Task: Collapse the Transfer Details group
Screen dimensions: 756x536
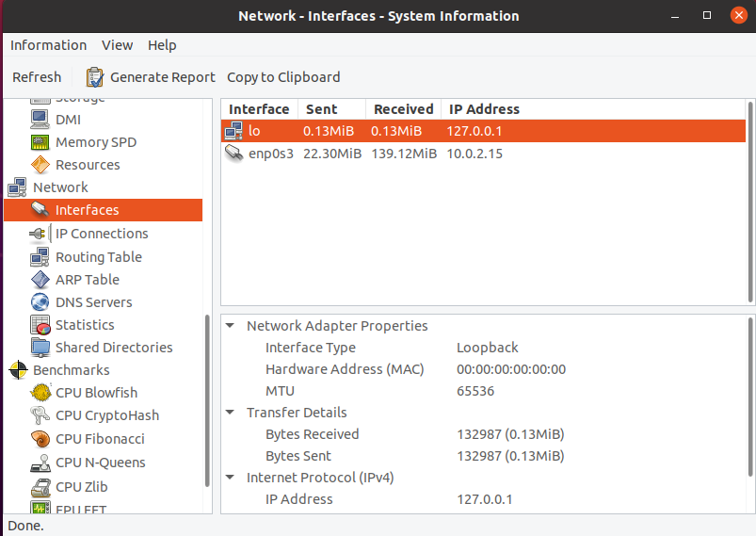Action: coord(231,413)
